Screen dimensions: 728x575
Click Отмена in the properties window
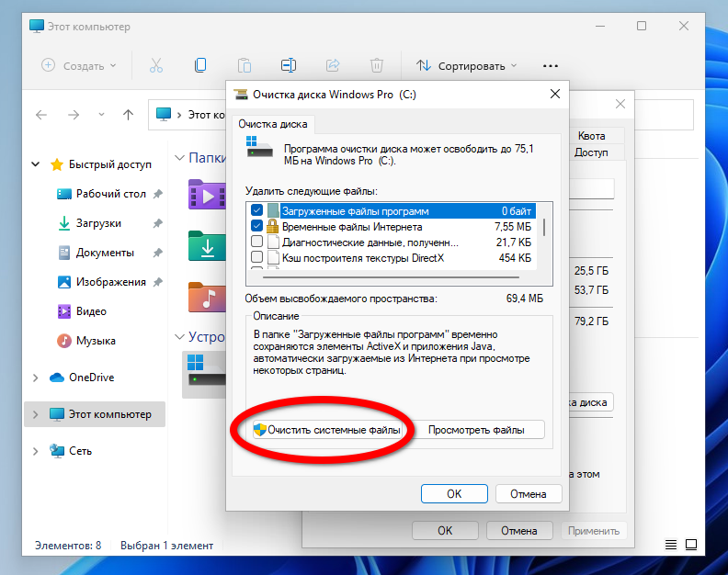point(519,530)
